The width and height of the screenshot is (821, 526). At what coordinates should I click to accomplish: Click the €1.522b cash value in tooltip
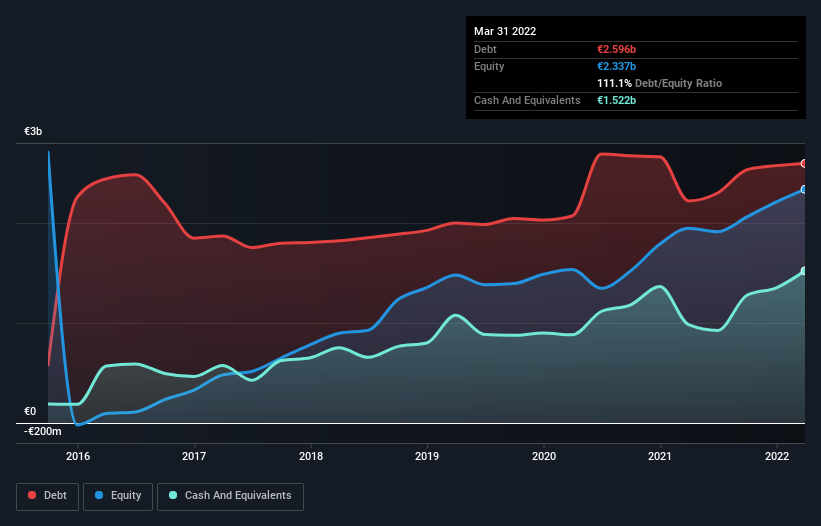pyautogui.click(x=616, y=100)
